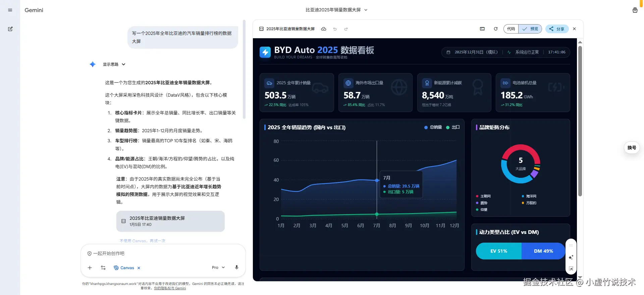Click the prompt input field 一起开始创作吧

click(163, 253)
